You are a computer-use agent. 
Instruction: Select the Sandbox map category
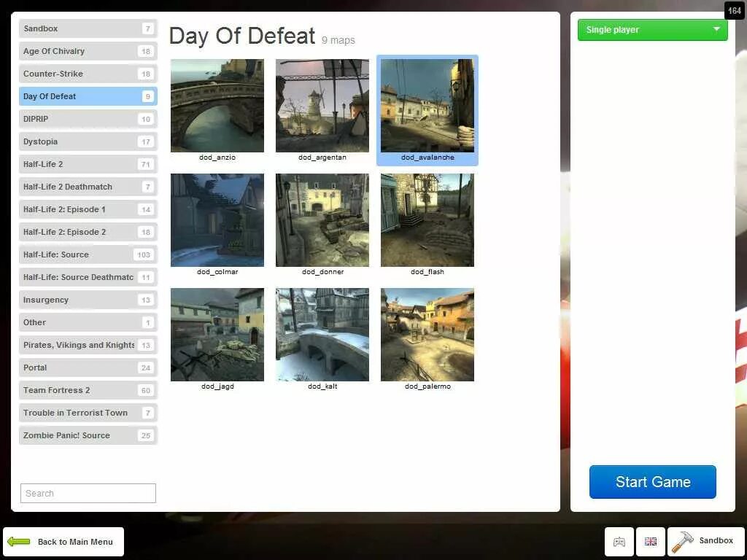(x=88, y=28)
